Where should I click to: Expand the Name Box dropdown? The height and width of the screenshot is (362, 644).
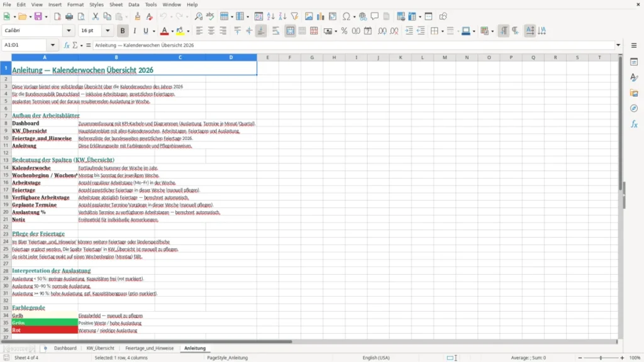[53, 45]
